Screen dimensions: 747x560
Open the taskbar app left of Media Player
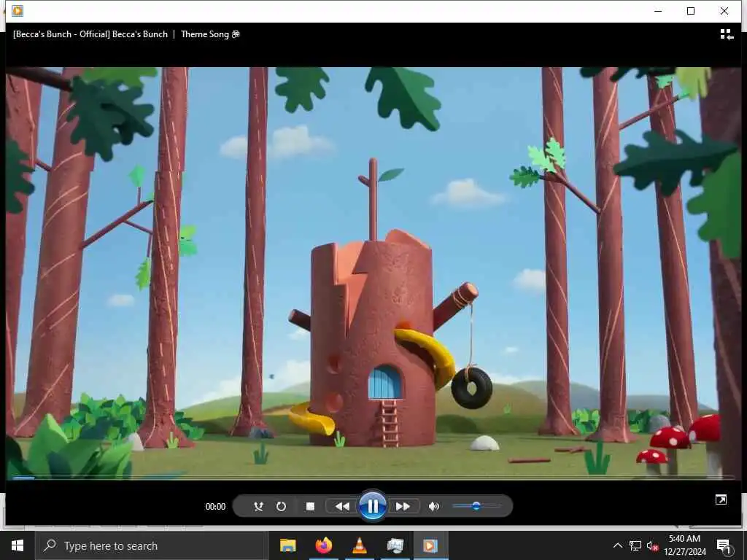coord(395,545)
